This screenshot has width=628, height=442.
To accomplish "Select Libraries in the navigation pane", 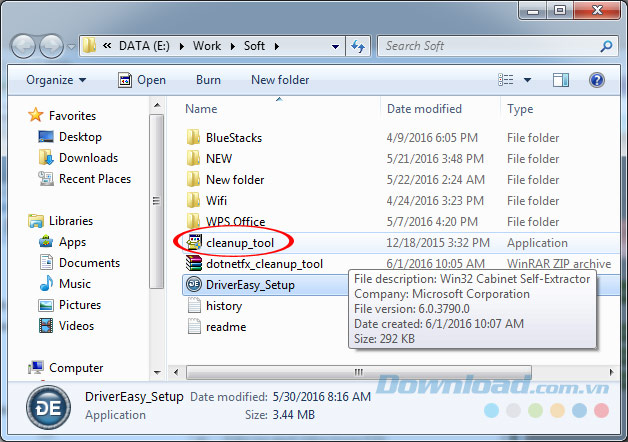I will pos(60,221).
